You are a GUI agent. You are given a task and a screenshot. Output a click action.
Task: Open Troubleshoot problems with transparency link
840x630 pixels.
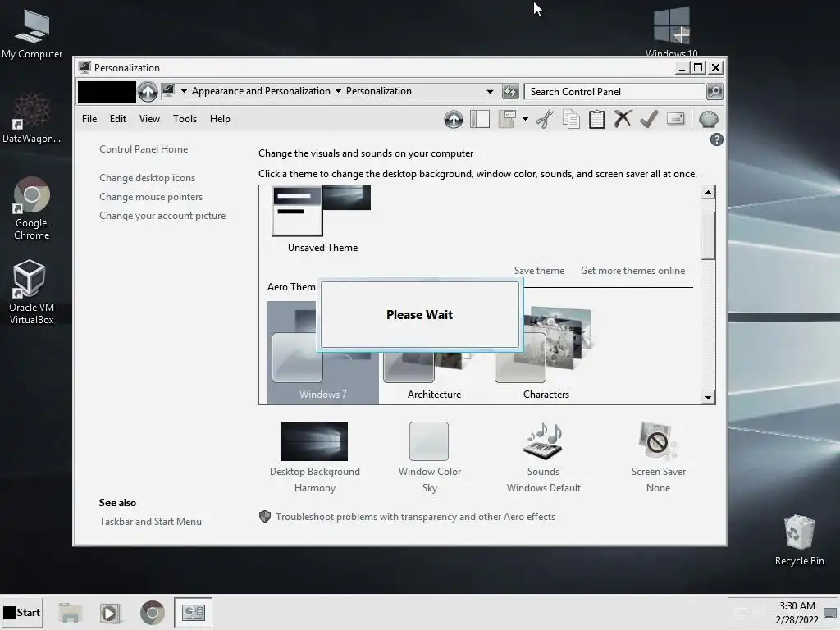(x=415, y=517)
